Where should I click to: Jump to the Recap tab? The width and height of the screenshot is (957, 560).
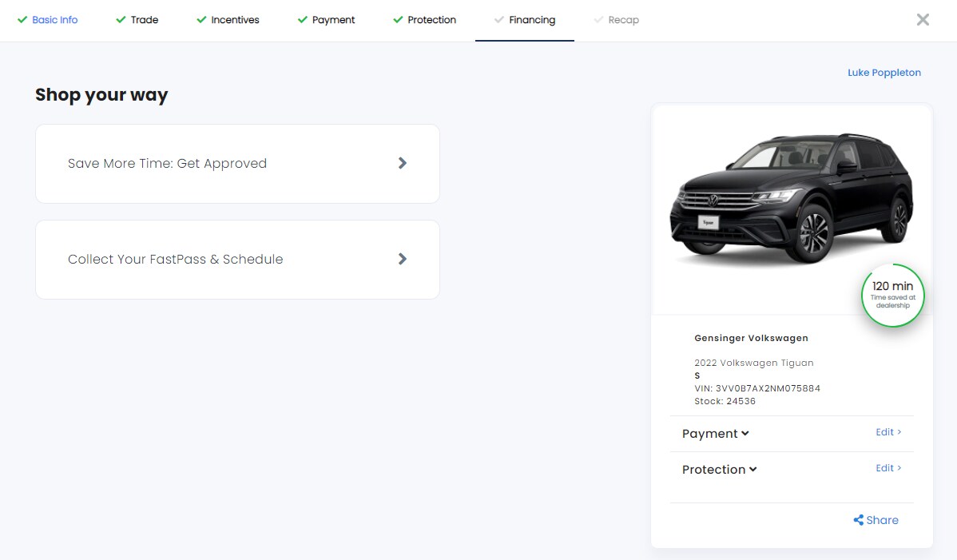616,20
